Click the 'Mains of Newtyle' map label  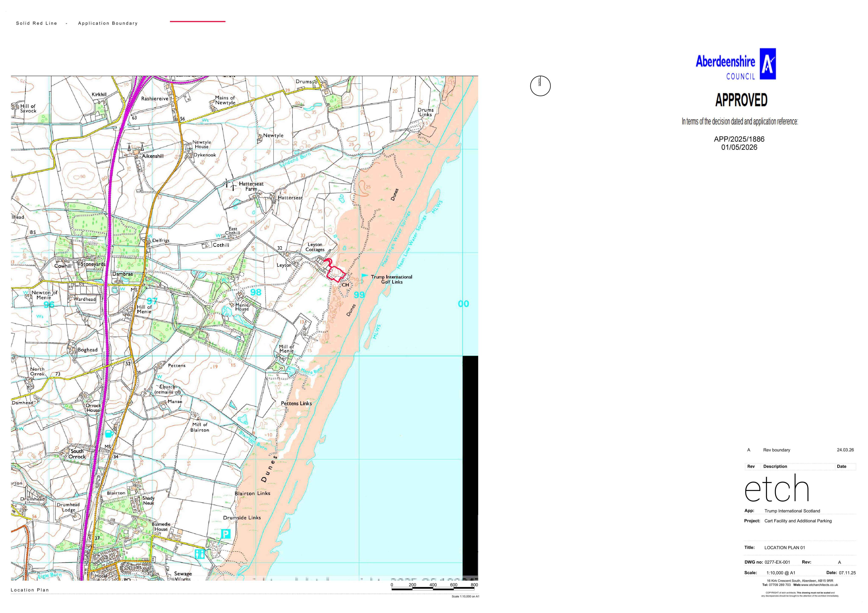coord(225,100)
